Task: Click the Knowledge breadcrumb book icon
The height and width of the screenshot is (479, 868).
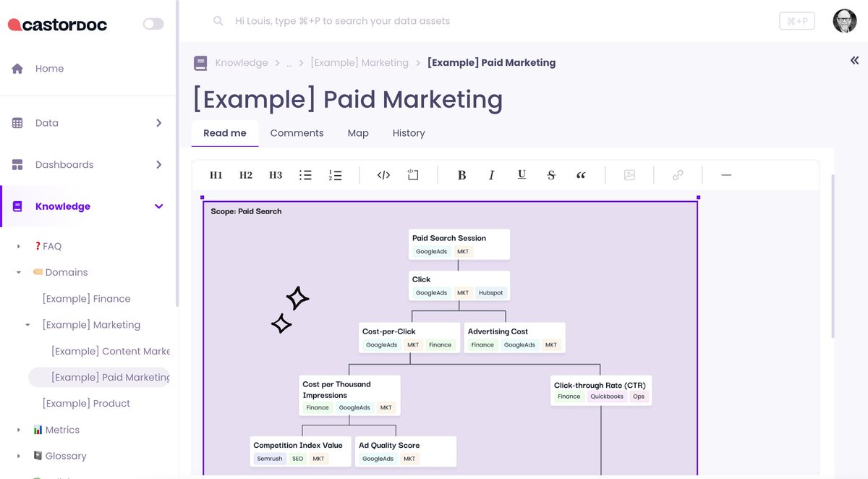Action: 200,63
